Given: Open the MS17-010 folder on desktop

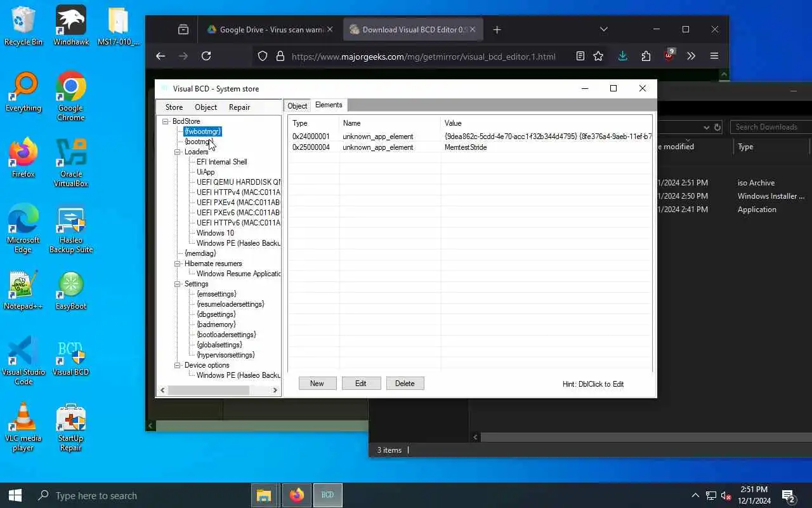Looking at the screenshot, I should click(x=118, y=27).
